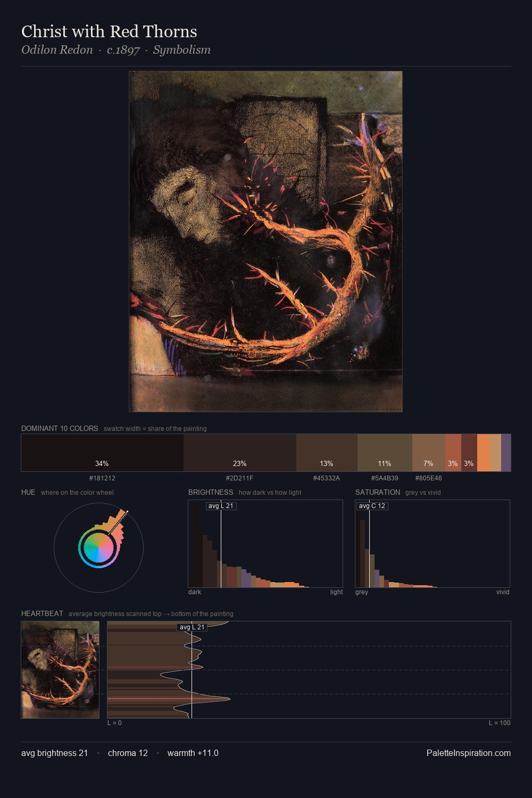Click the avg L 21 label in Heartbeat chart
The height and width of the screenshot is (798, 532).
(x=192, y=627)
